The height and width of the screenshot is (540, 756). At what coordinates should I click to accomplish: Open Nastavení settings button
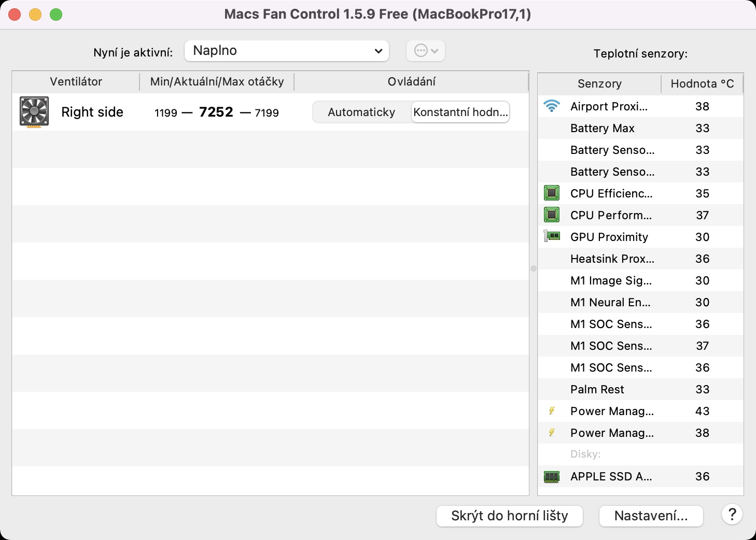651,516
